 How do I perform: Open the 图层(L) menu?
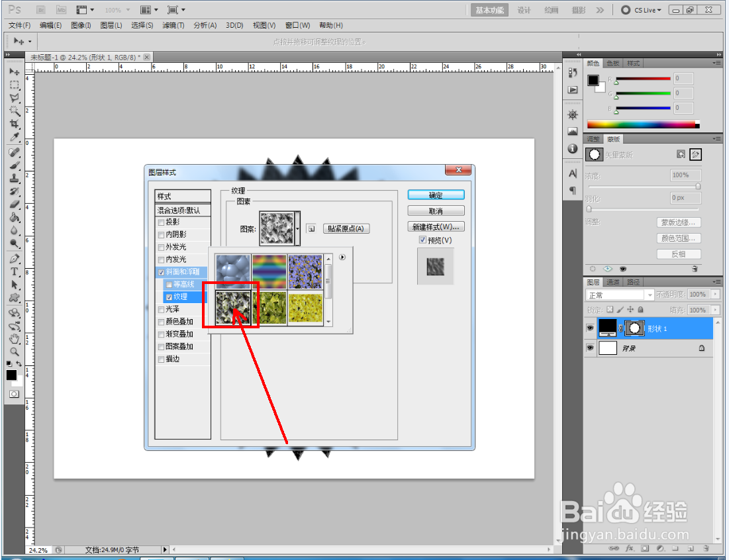tap(111, 25)
